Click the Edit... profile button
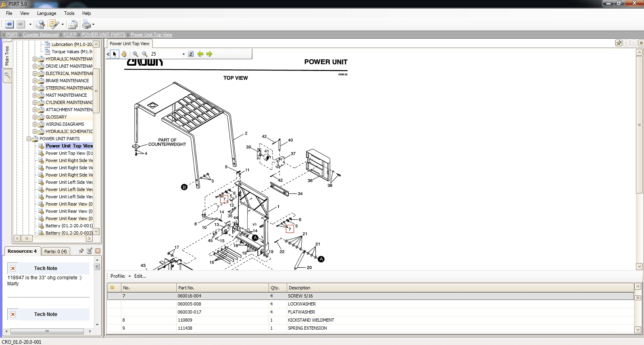Image resolution: width=644 pixels, height=345 pixels. [x=140, y=276]
